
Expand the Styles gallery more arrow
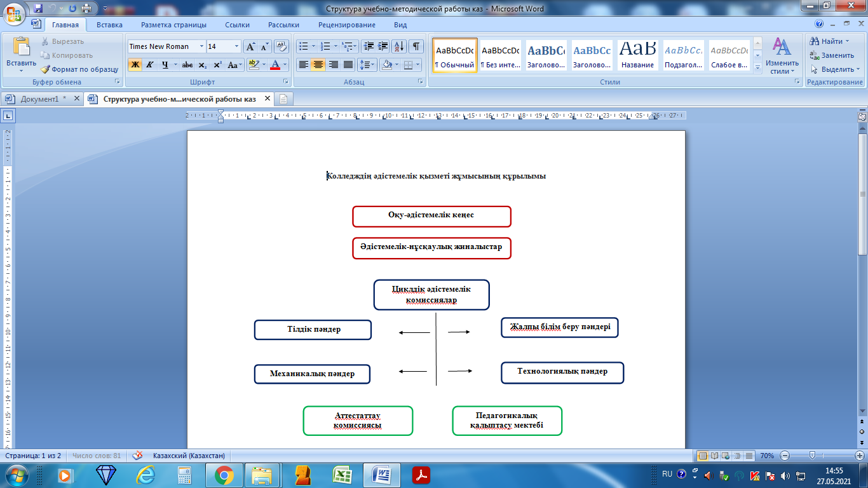[757, 69]
